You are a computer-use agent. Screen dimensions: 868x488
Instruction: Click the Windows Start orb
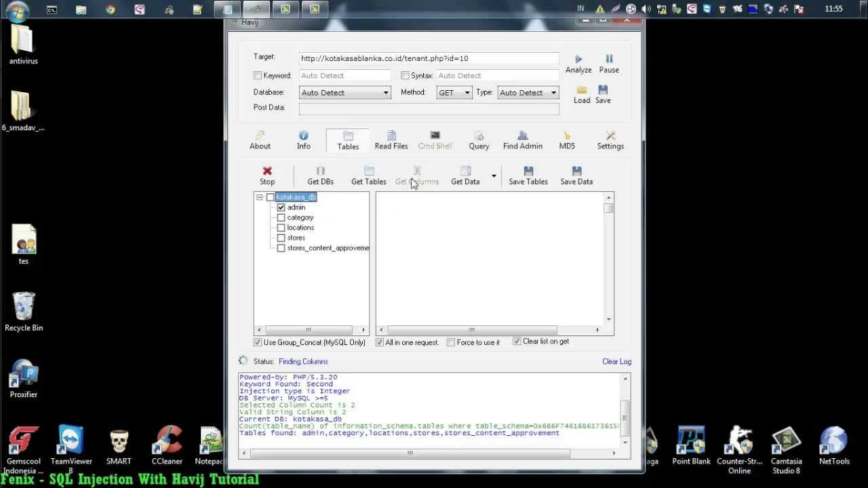pos(17,9)
